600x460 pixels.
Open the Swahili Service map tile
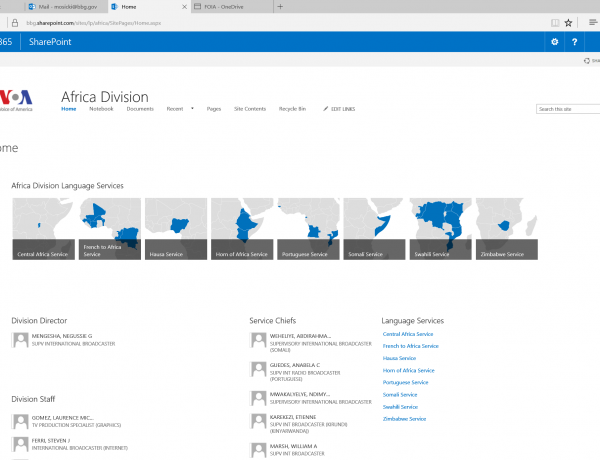tap(441, 229)
